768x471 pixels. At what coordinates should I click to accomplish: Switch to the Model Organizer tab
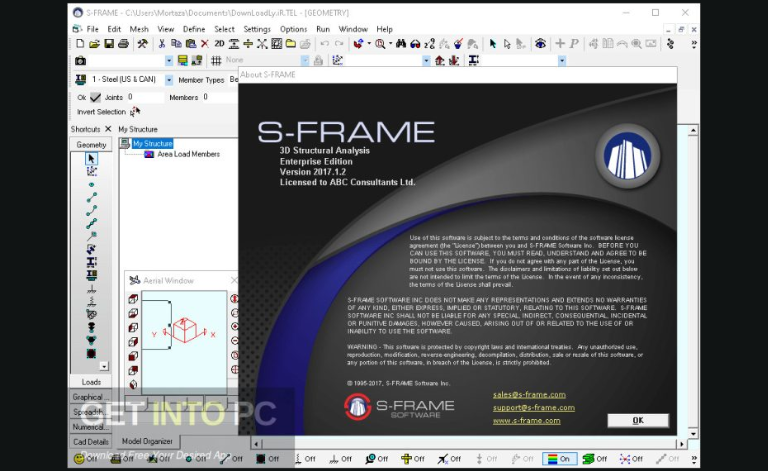pos(147,441)
